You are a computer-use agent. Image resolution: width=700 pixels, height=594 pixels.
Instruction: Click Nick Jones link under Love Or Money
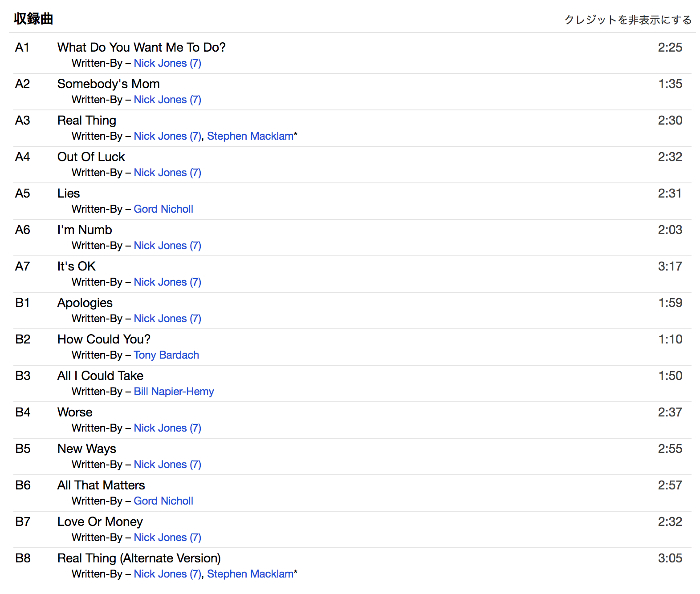[x=167, y=537]
